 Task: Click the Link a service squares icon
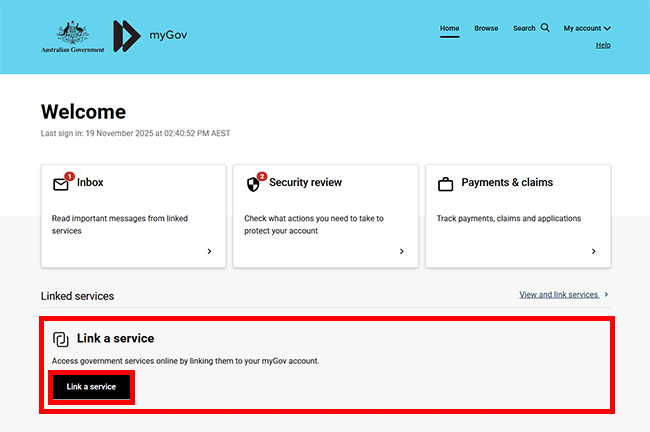(x=61, y=339)
